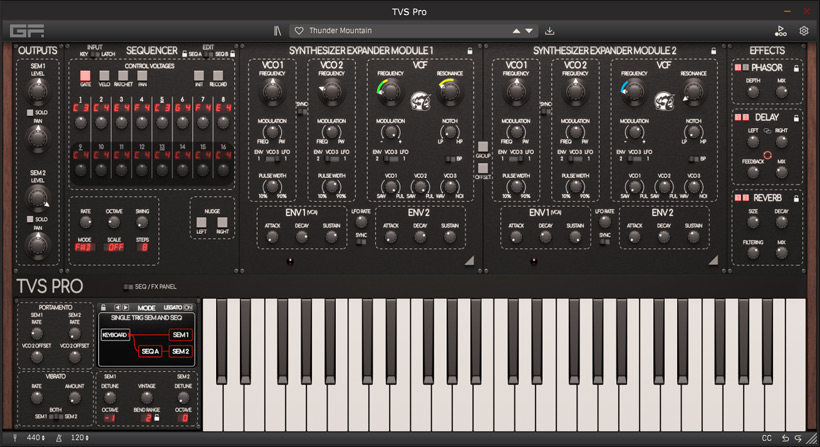The width and height of the screenshot is (820, 447).
Task: Toggle Module 1 VCO SYNC switch
Action: pyautogui.click(x=301, y=111)
